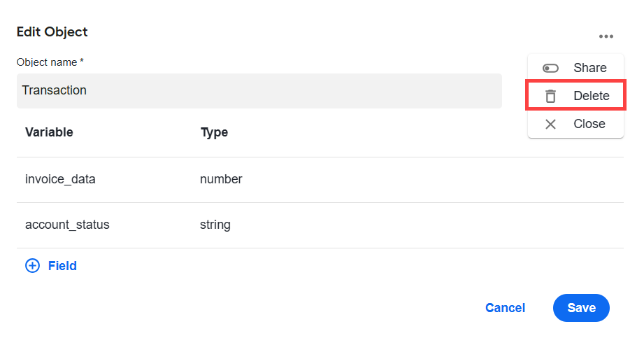Select the invoice_data variable row
The height and width of the screenshot is (345, 644).
[320, 180]
